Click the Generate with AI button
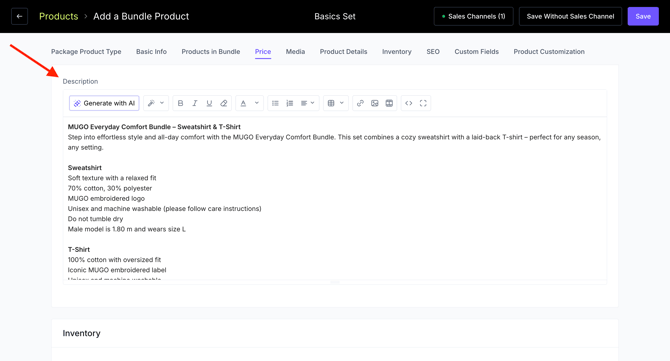670x361 pixels. click(104, 103)
